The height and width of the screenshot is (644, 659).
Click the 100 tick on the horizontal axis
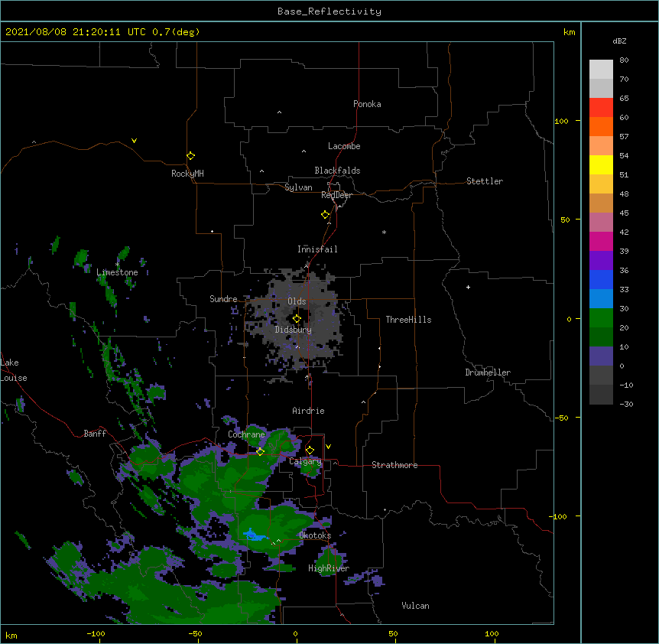492,633
